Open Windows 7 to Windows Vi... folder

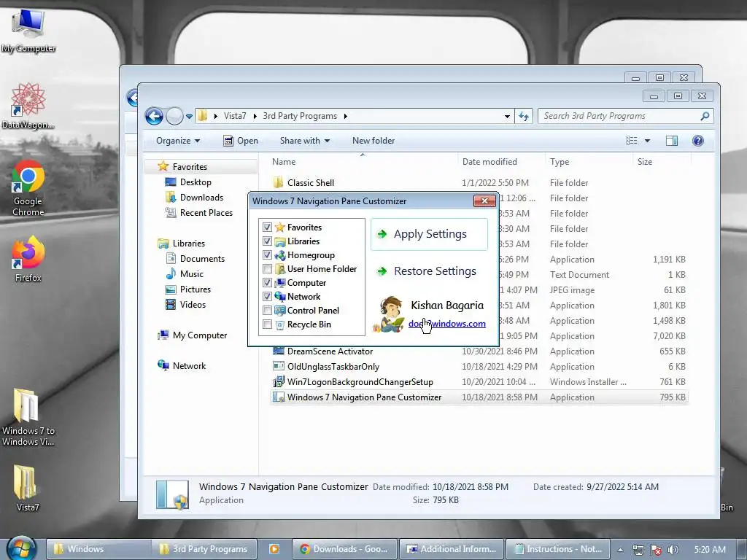tap(28, 417)
